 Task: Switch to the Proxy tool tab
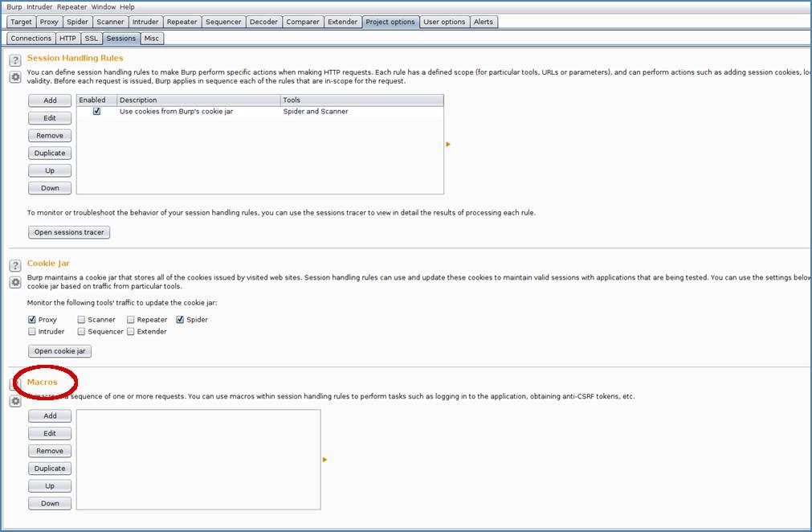(x=49, y=22)
